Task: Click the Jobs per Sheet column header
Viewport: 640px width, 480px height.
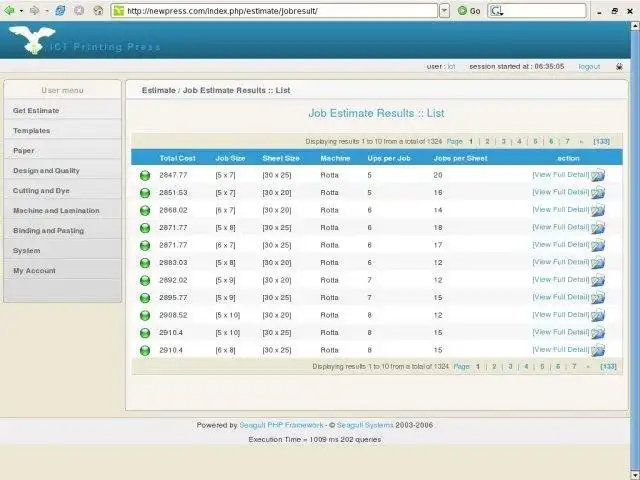Action: 460,158
